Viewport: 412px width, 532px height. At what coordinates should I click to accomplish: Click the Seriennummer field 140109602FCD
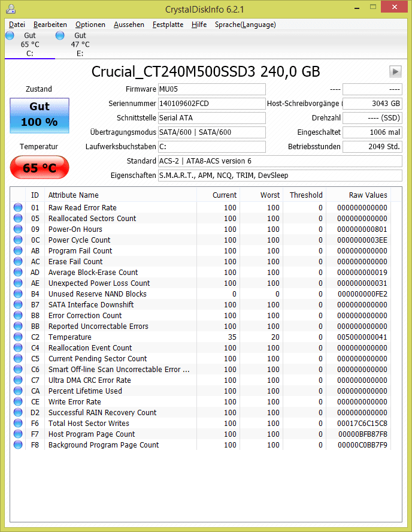212,104
